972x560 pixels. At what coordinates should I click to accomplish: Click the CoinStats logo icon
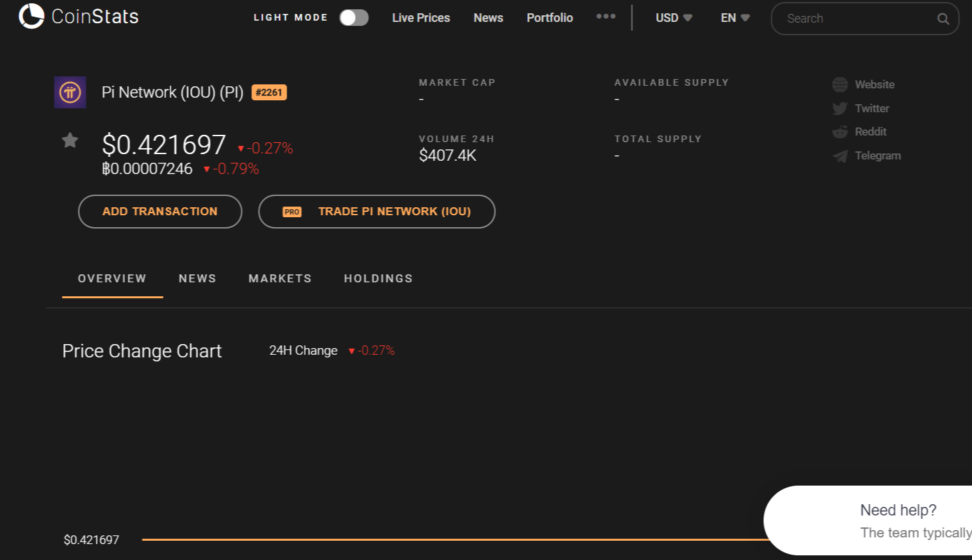pos(31,16)
